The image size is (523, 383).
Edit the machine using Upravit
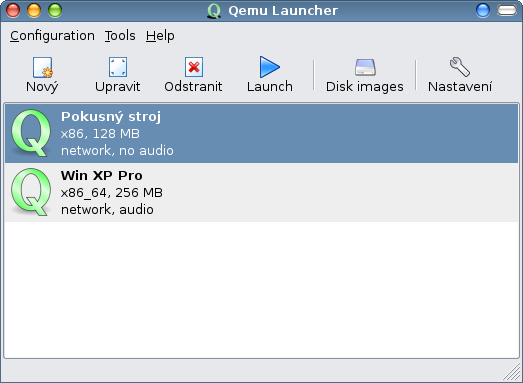tap(117, 75)
